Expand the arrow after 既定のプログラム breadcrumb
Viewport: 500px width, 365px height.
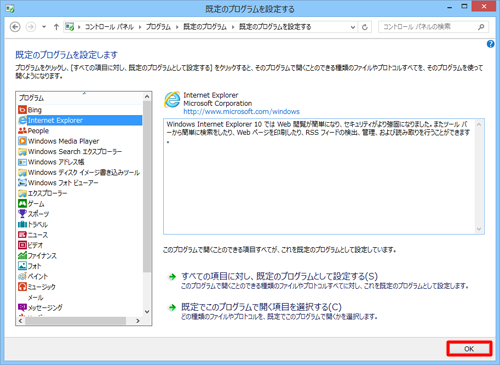[x=233, y=27]
